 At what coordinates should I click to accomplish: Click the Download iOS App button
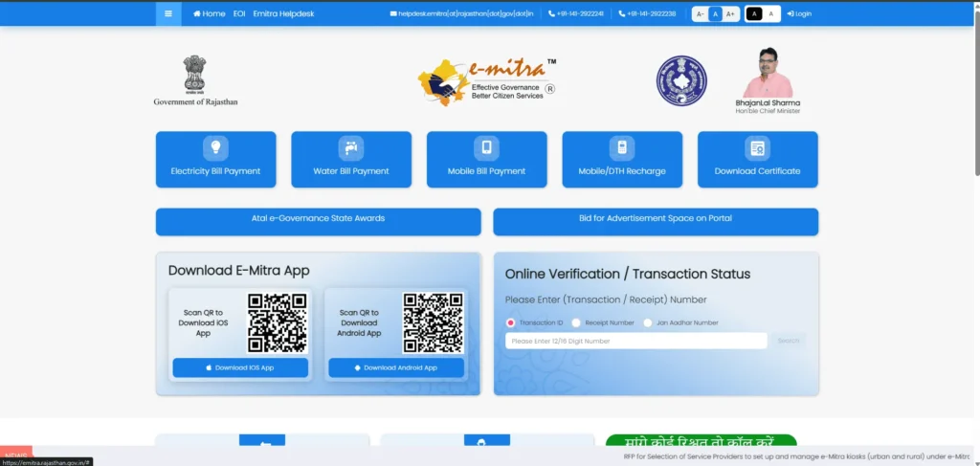240,368
